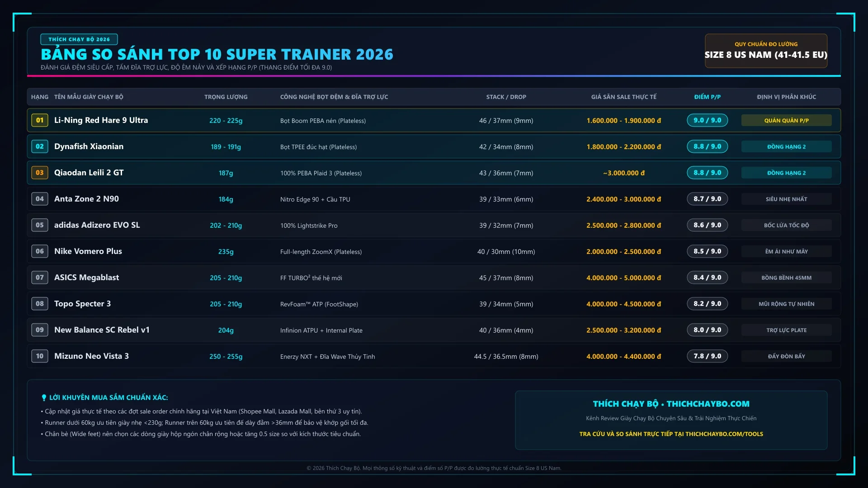Click the 220 - 225g weight value
This screenshot has height=488, width=868.
226,121
